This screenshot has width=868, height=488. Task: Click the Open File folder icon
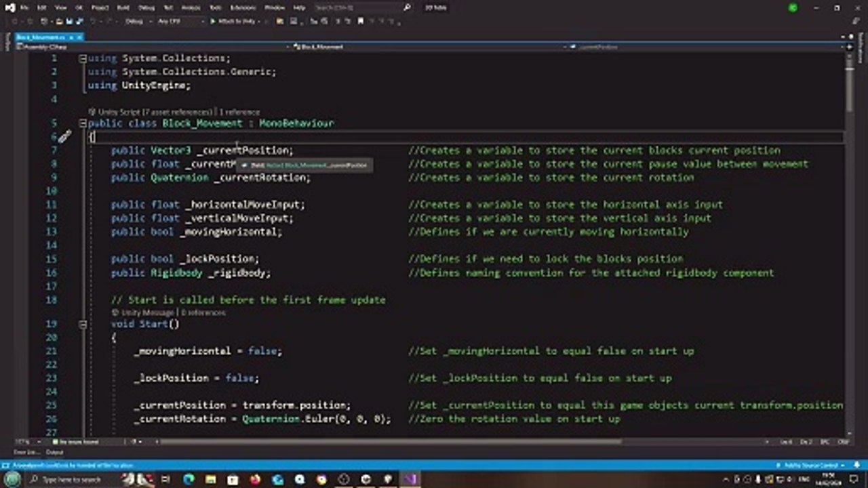pyautogui.click(x=60, y=21)
